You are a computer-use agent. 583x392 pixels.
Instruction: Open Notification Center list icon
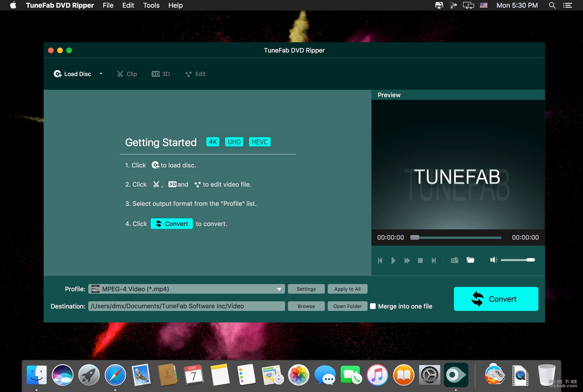[567, 5]
